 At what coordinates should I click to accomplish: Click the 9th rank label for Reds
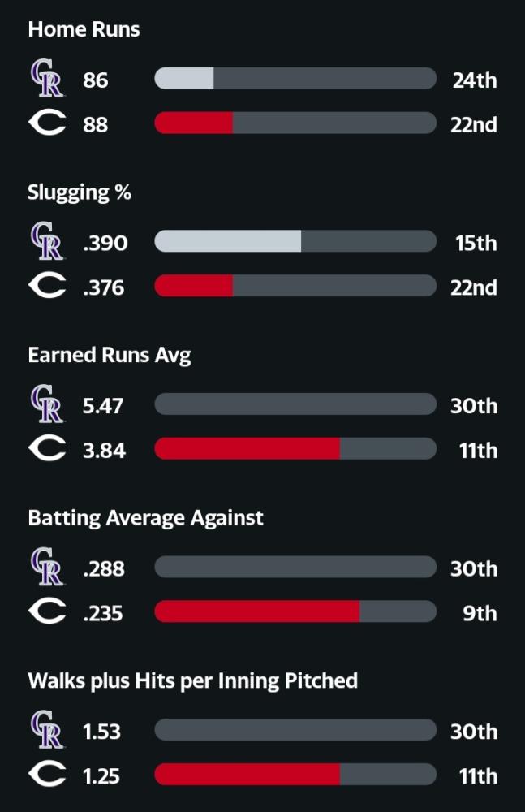[x=480, y=613]
